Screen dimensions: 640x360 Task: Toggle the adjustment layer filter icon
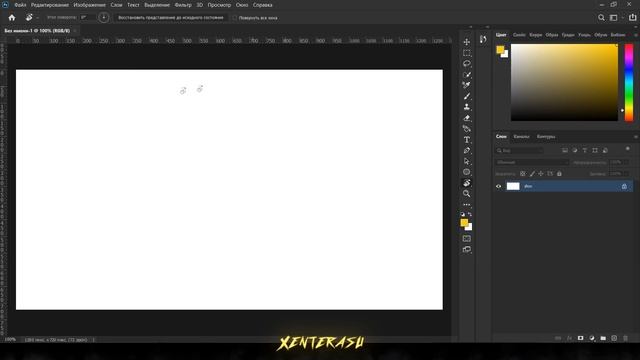pos(575,151)
